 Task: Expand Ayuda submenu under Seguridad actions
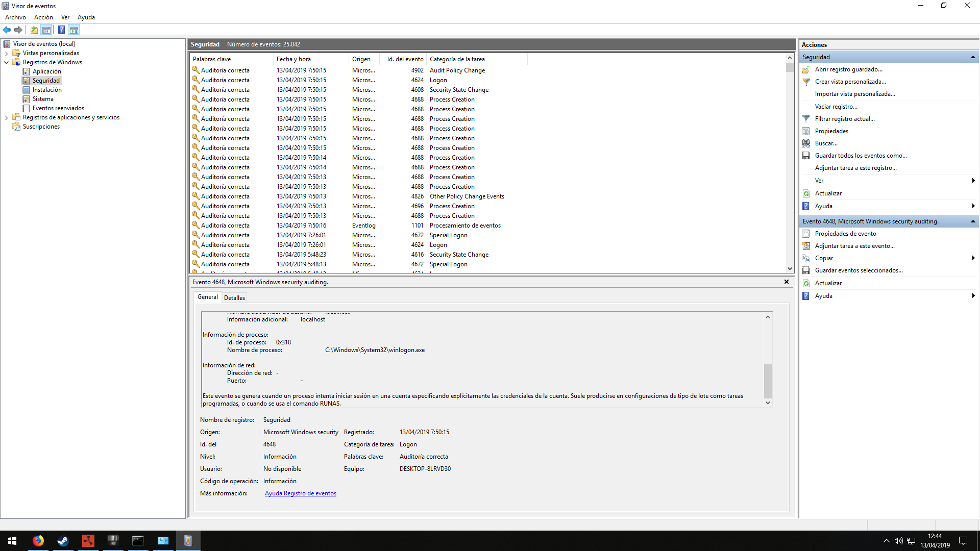[x=973, y=206]
